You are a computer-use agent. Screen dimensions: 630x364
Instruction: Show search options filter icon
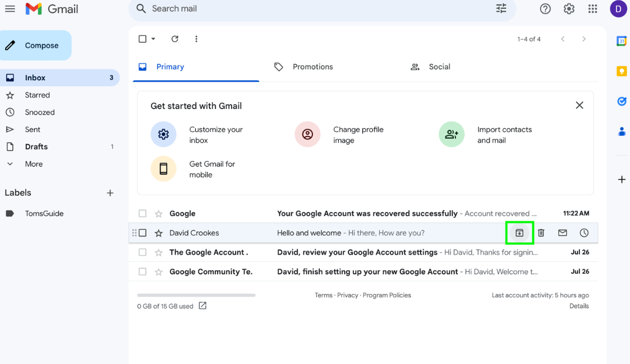pos(501,8)
